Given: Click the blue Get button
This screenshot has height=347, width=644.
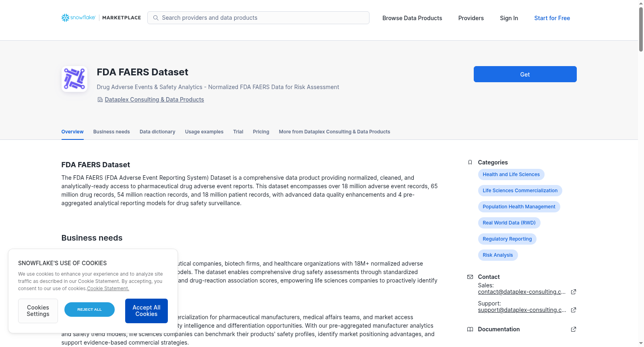Looking at the screenshot, I should 525,74.
